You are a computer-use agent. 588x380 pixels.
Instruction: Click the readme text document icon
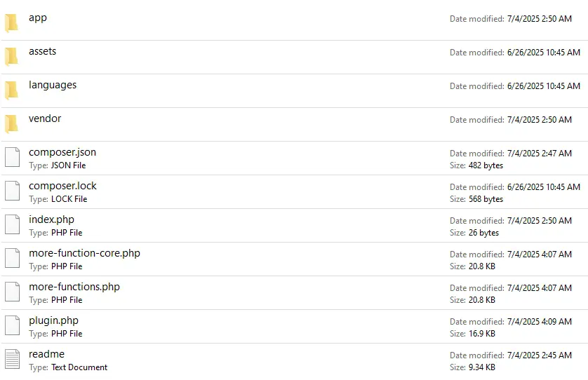point(12,359)
